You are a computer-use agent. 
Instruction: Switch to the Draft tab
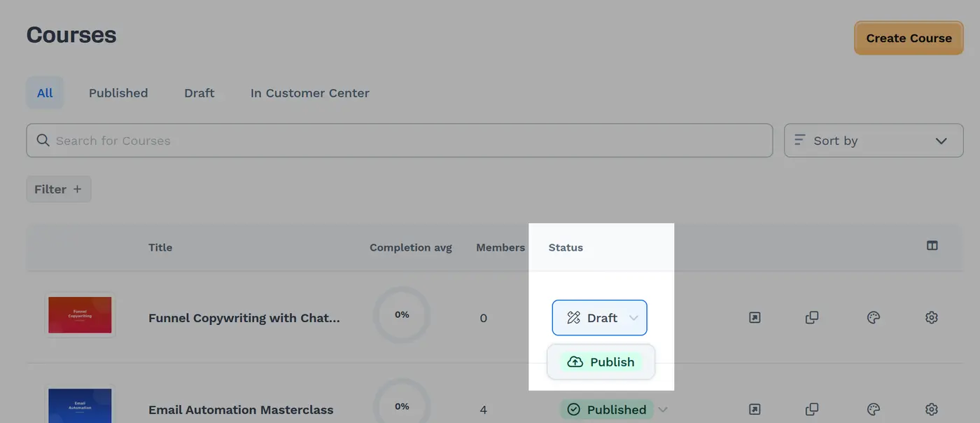click(x=199, y=92)
